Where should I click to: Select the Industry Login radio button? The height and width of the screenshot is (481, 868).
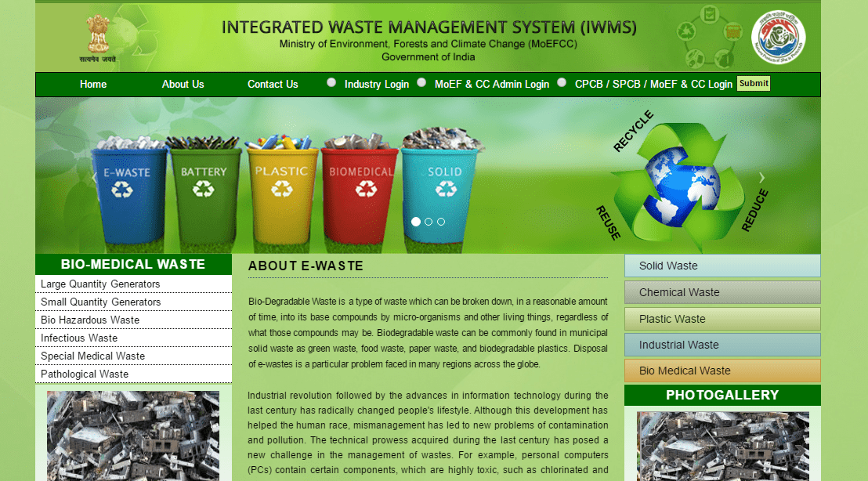(331, 82)
